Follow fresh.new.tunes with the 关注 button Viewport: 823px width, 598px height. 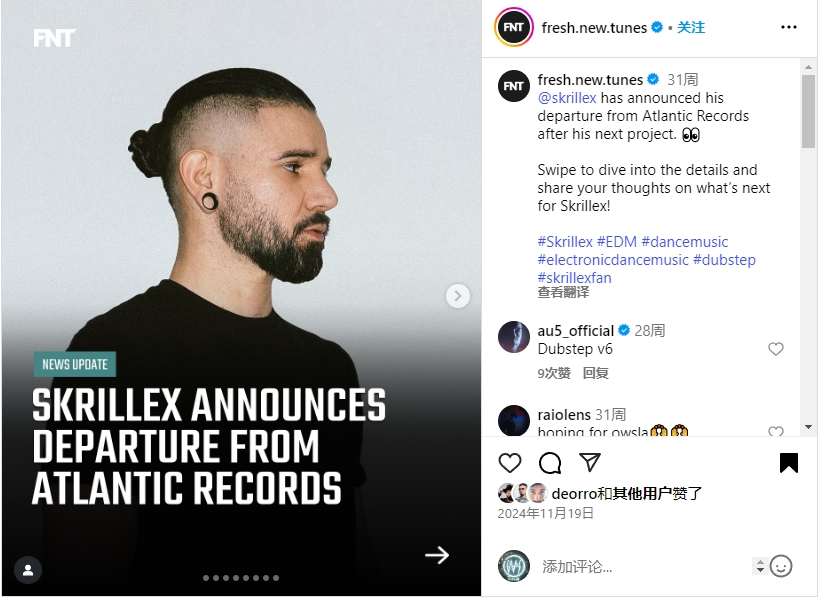[x=691, y=27]
